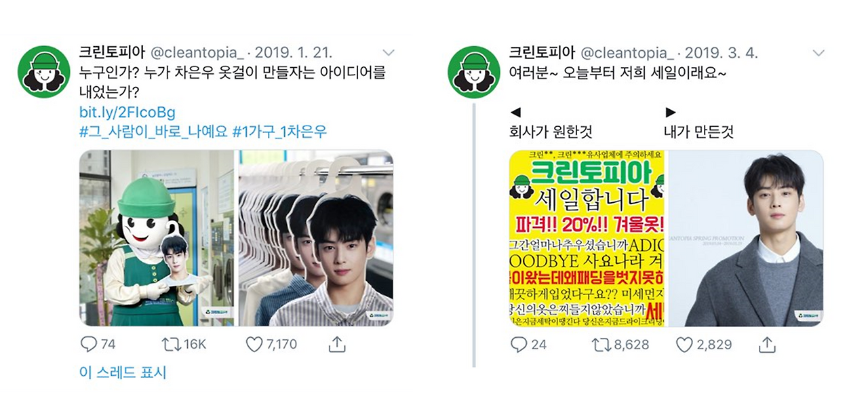The height and width of the screenshot is (407, 868).
Task: Open the left tweet's chevron menu
Action: 389,53
